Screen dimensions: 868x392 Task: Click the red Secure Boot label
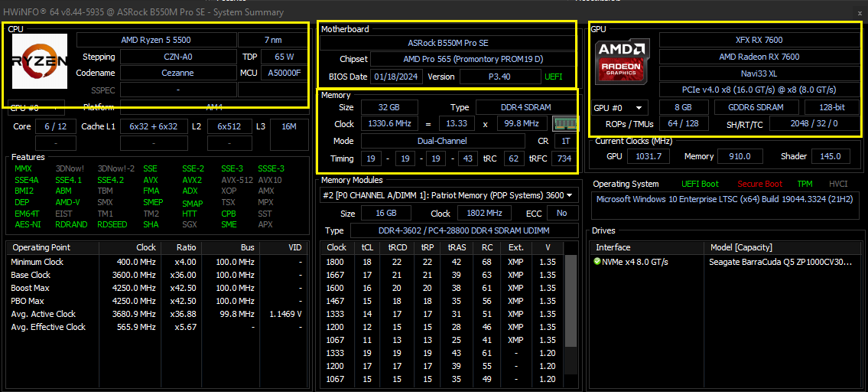(x=759, y=184)
